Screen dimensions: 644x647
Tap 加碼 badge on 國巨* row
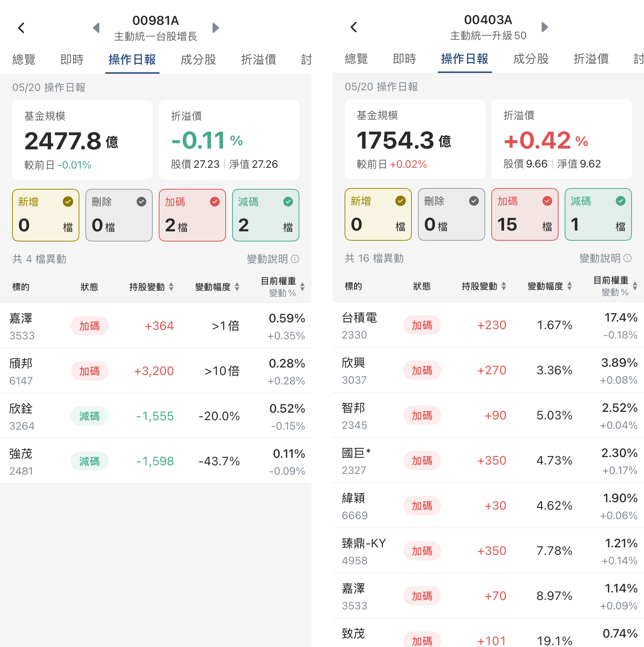[422, 460]
